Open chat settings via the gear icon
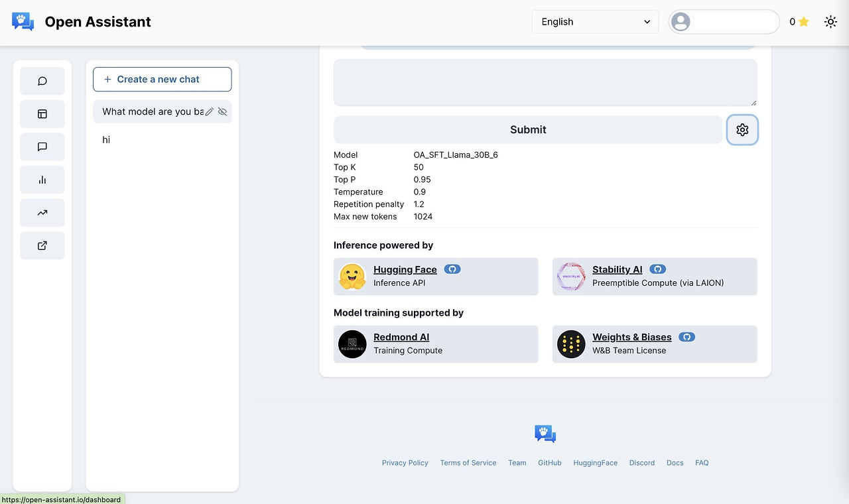Screen dimensions: 849x504 point(742,130)
